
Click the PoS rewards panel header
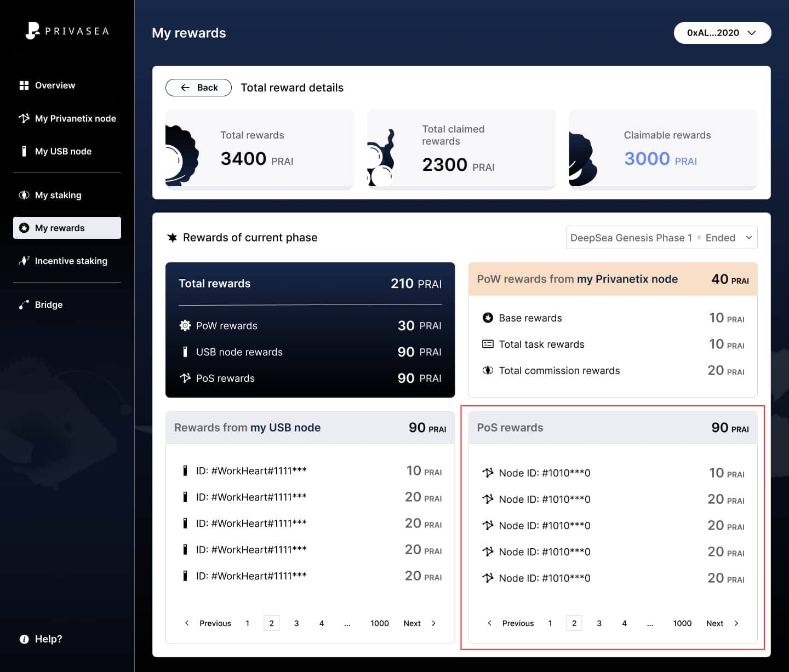click(613, 428)
